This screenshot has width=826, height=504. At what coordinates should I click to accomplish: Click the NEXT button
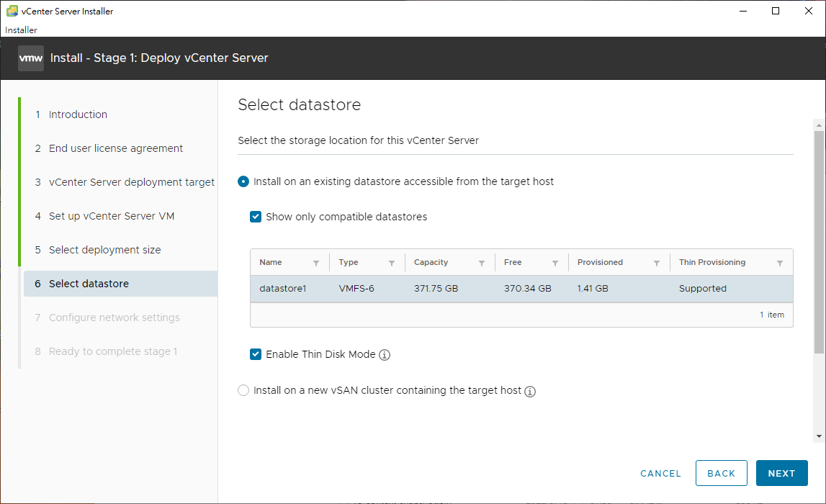click(782, 473)
